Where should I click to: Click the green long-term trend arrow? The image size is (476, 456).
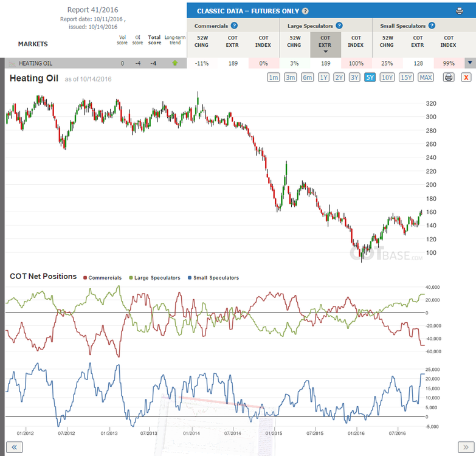pyautogui.click(x=175, y=63)
